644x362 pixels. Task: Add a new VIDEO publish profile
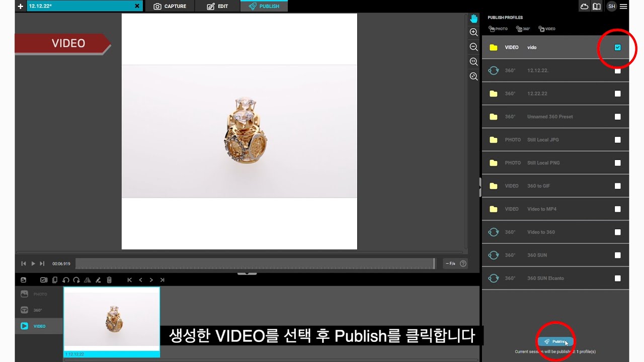pyautogui.click(x=547, y=29)
